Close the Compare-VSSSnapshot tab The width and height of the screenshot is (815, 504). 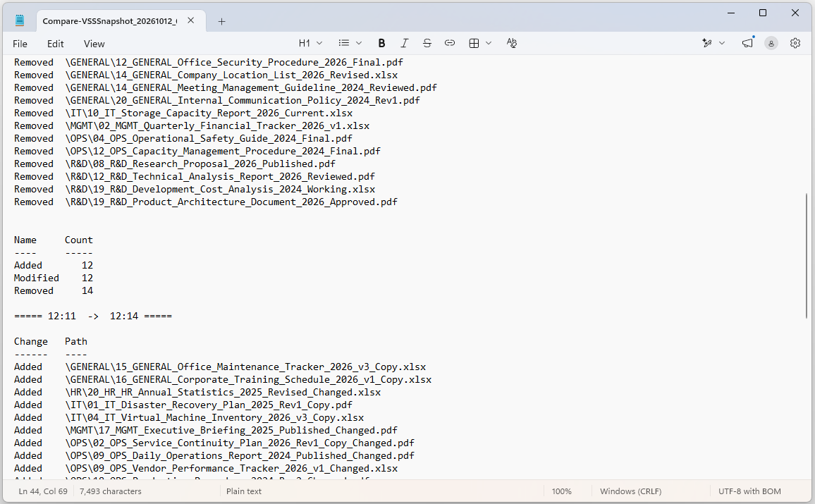pos(191,20)
